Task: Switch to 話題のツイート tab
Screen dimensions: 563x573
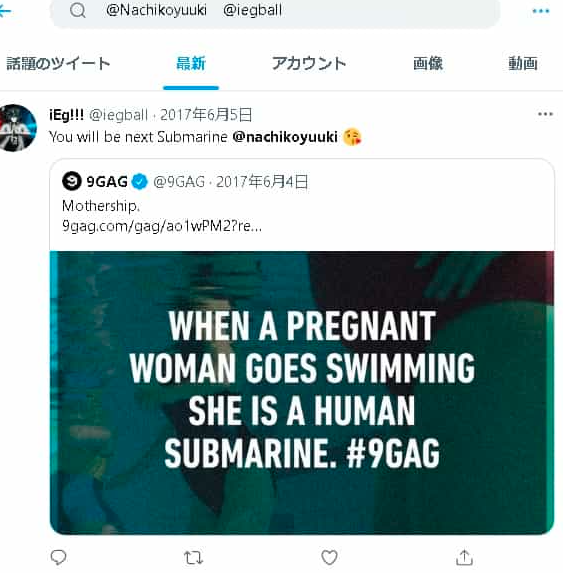Action: pyautogui.click(x=58, y=64)
